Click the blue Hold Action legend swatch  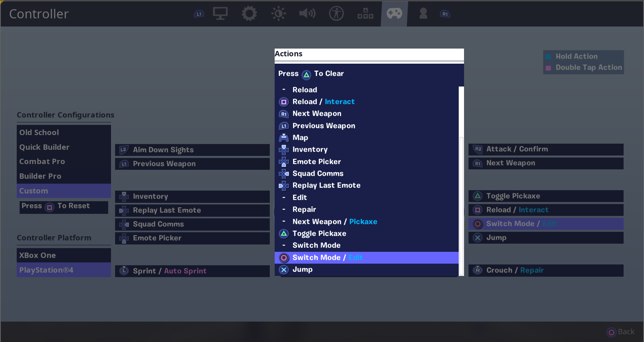tap(548, 57)
